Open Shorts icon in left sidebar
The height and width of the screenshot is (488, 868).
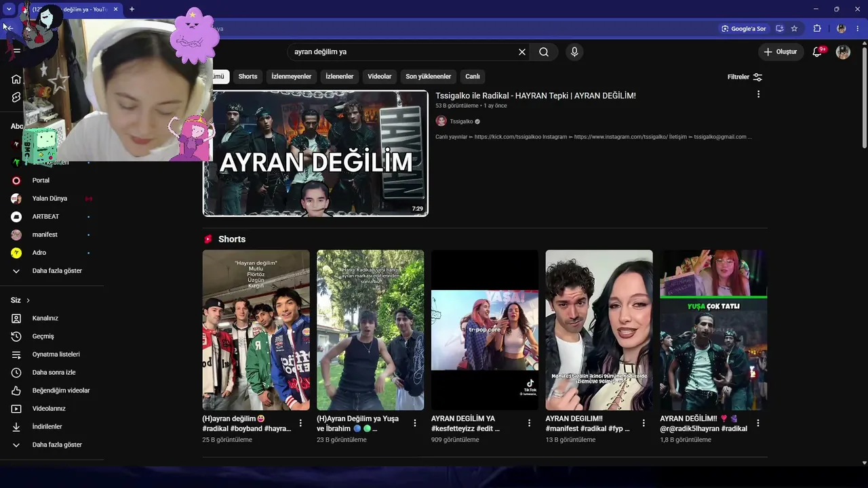click(x=16, y=98)
